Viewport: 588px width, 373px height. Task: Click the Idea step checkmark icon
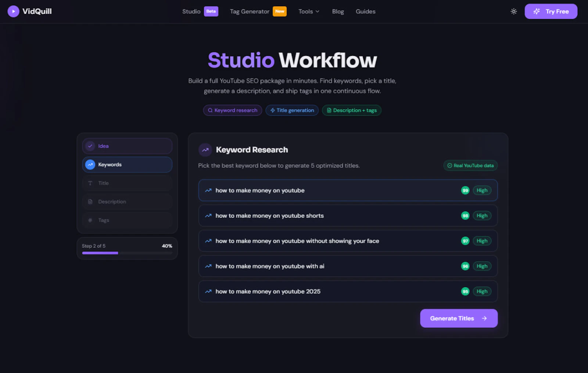[90, 146]
